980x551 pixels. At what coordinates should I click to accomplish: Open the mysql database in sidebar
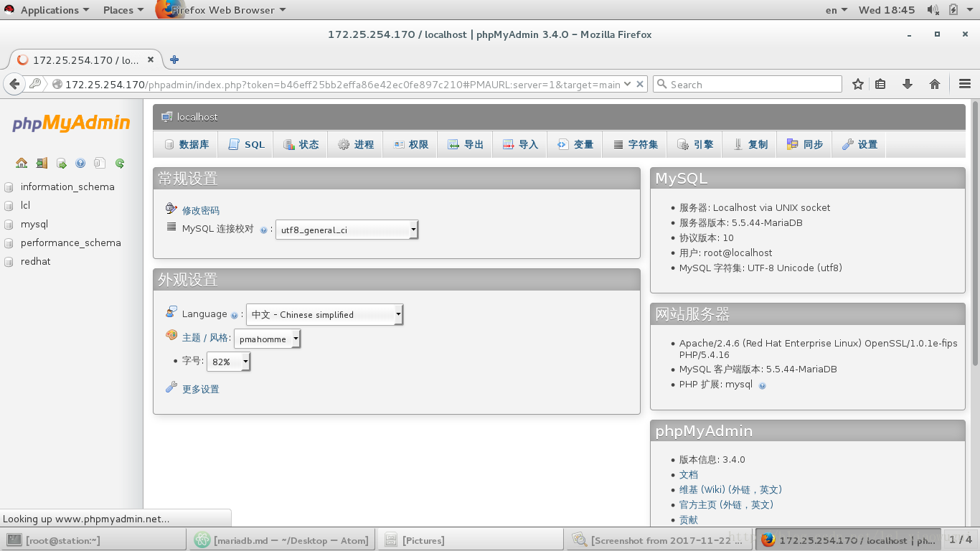[34, 225]
